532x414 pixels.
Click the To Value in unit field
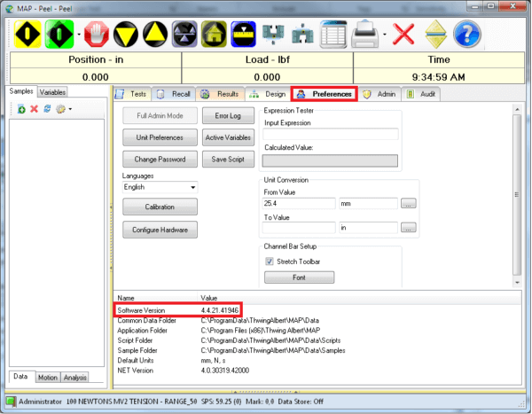(x=368, y=227)
